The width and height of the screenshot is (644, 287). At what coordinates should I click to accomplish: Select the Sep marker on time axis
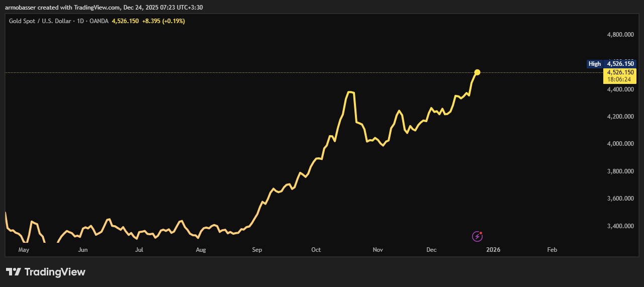point(257,250)
